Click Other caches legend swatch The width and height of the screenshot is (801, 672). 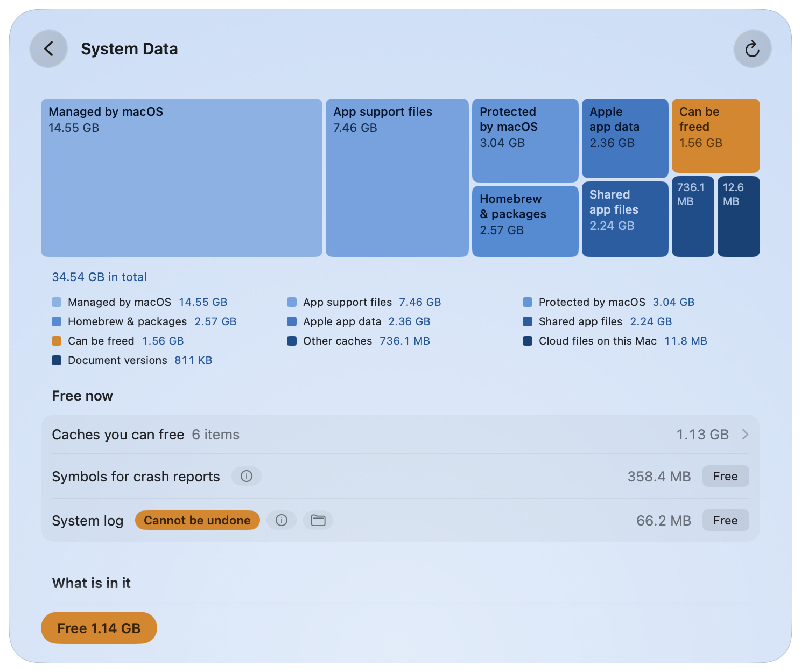click(292, 341)
